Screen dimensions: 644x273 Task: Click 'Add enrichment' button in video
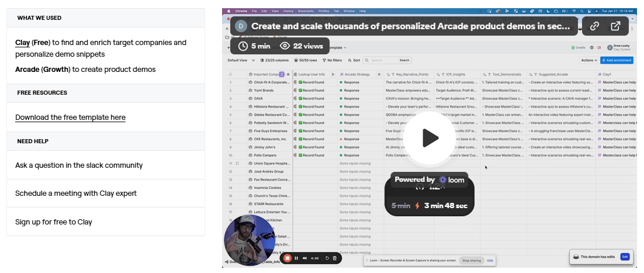pyautogui.click(x=617, y=60)
